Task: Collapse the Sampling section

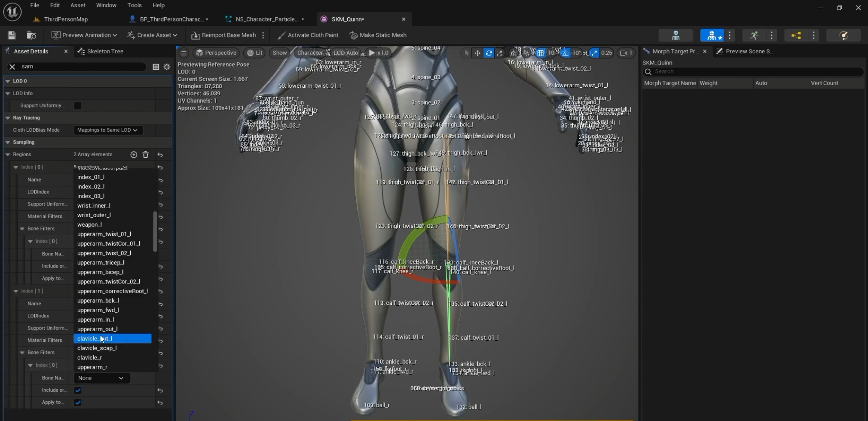Action: tap(8, 142)
